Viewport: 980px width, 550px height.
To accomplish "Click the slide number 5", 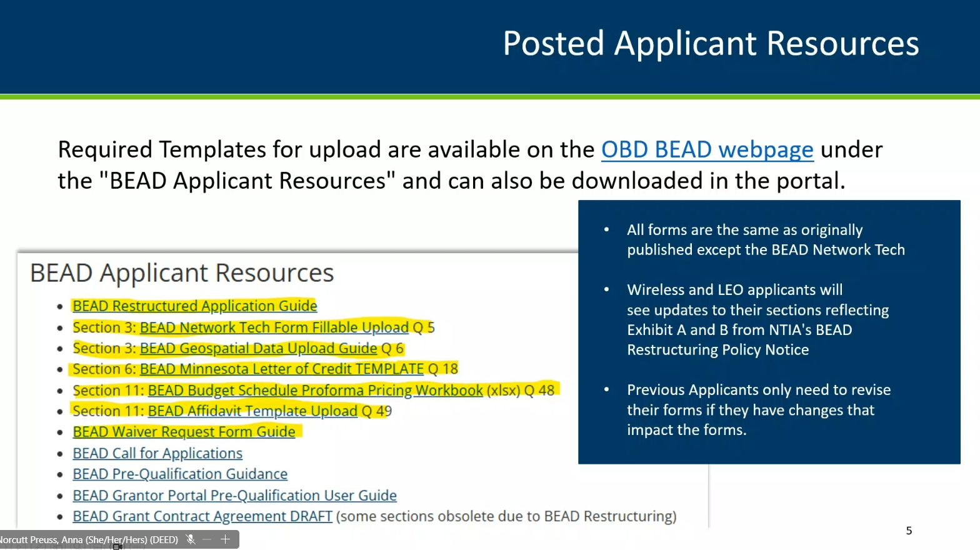I will point(909,531).
